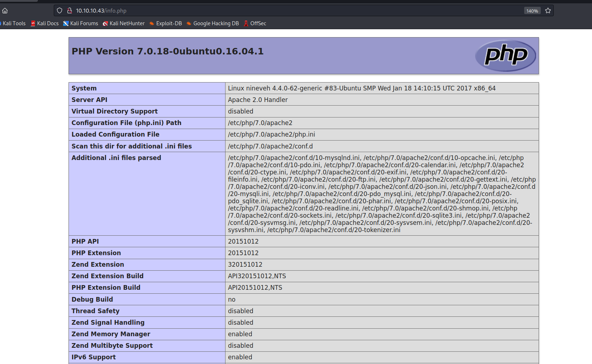Click the Firefox home icon
The width and height of the screenshot is (592, 364).
coord(5,11)
